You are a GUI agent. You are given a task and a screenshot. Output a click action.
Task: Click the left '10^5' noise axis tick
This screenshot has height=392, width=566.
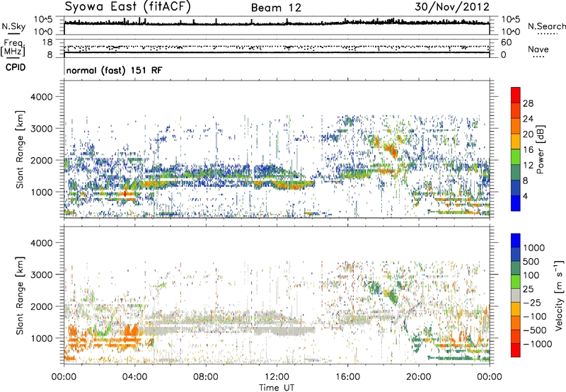pyautogui.click(x=43, y=20)
